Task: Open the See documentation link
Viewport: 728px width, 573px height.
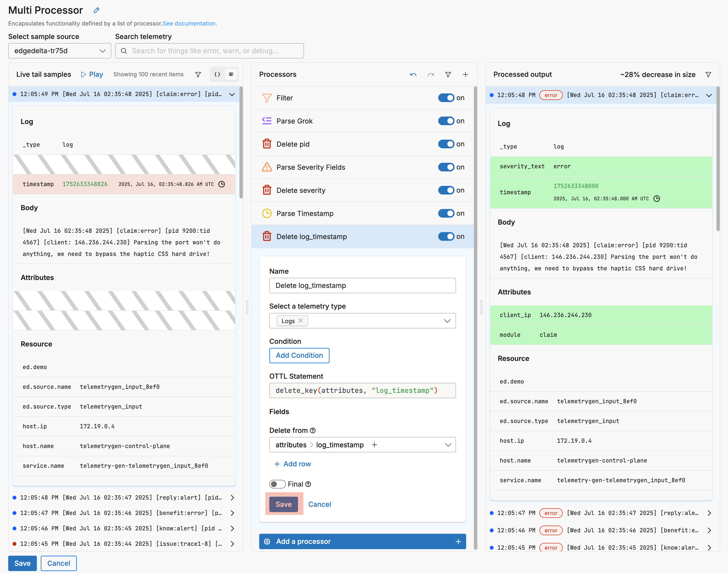Action: (x=190, y=24)
